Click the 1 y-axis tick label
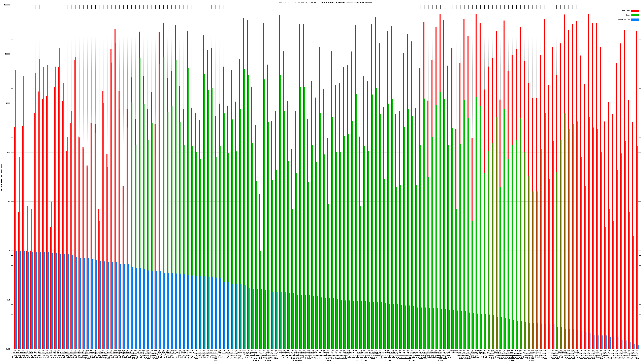The height and width of the screenshot is (362, 644). 9,251
